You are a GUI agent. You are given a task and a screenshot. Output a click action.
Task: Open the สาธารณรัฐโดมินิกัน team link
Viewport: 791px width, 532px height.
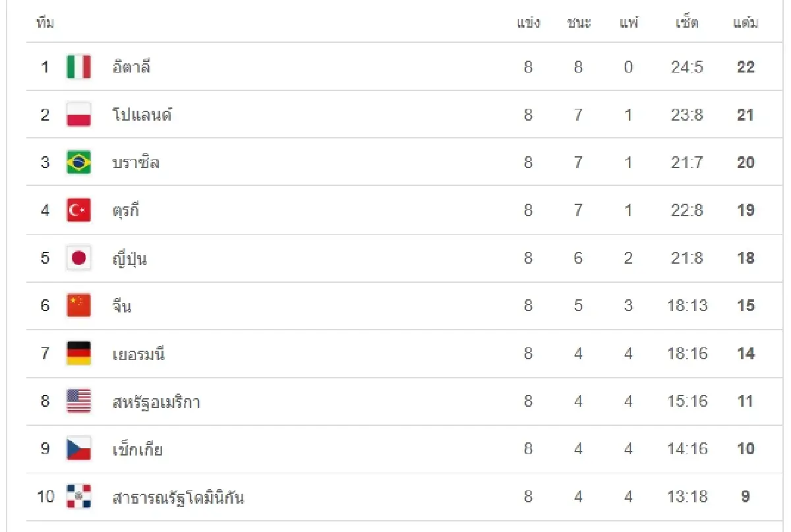click(178, 497)
